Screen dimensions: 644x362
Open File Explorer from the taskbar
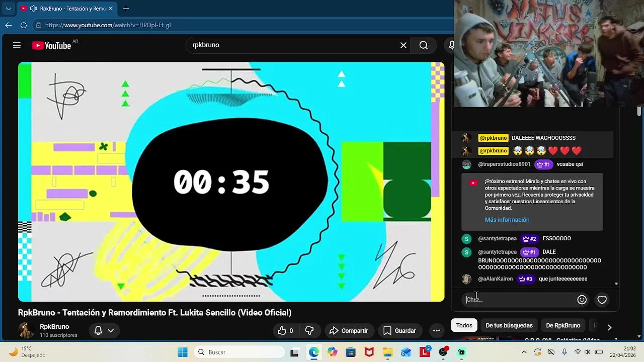[387, 352]
